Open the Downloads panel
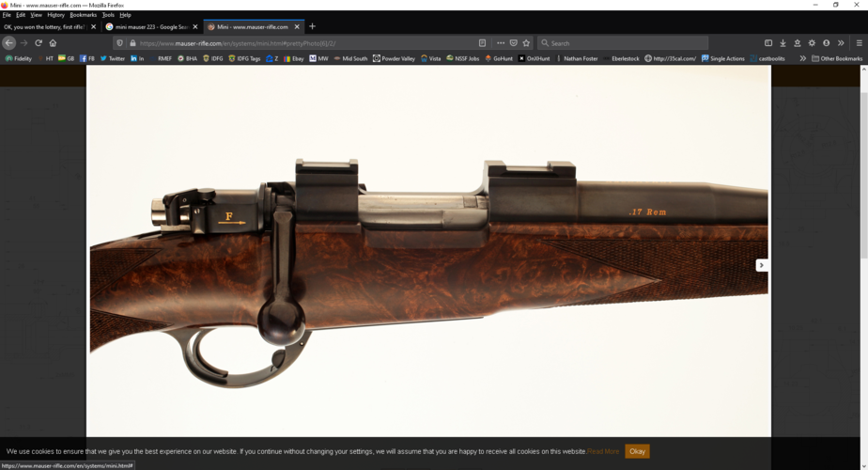This screenshot has width=868, height=470. [x=783, y=43]
